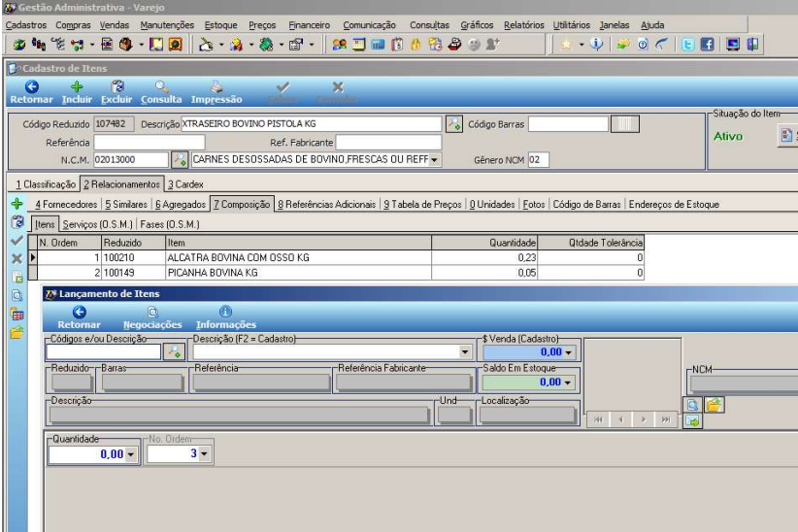Click the gray X cancel icon in left sidebar
Screen dimensions: 798x532
click(x=17, y=258)
